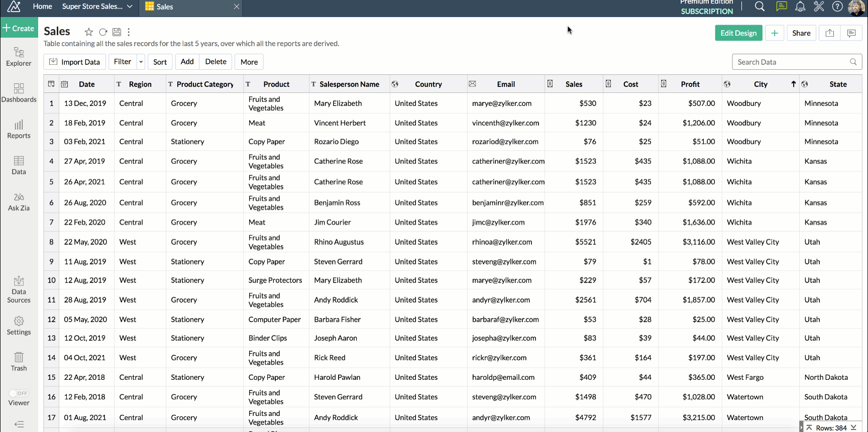868x432 pixels.
Task: Go to Reports in the sidebar
Action: (x=19, y=129)
